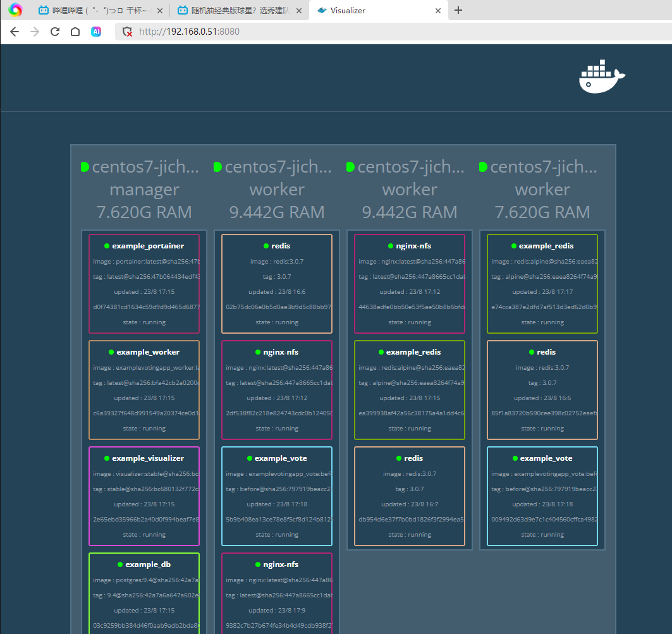Click nginx-nfs container ID 2df538f82c218e824743cdc0b124050
Screen dimensions: 672x634
point(279,413)
